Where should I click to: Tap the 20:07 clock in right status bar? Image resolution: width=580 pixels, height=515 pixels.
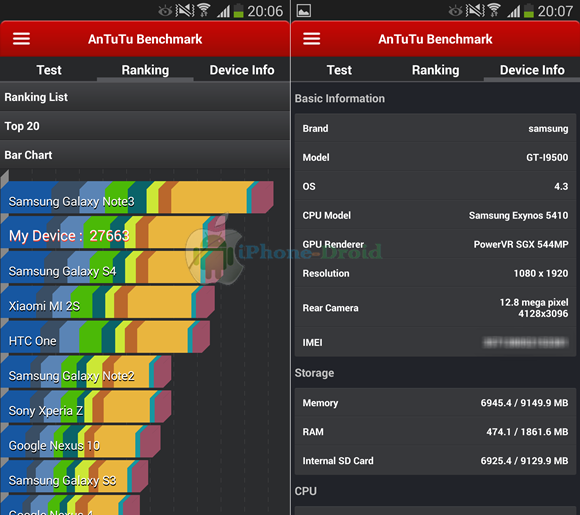pyautogui.click(x=555, y=11)
